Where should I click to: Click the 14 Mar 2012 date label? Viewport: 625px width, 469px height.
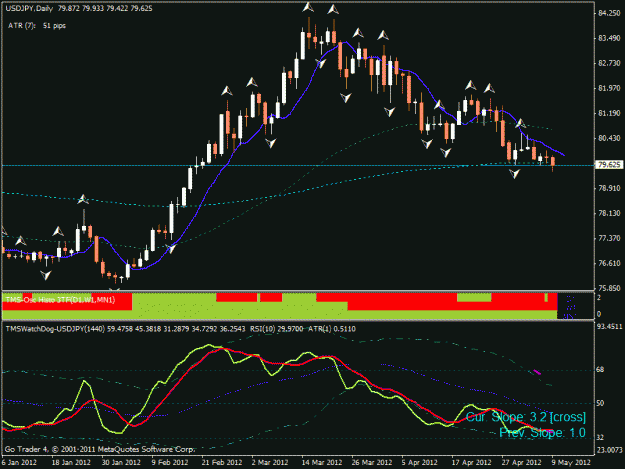pos(322,463)
